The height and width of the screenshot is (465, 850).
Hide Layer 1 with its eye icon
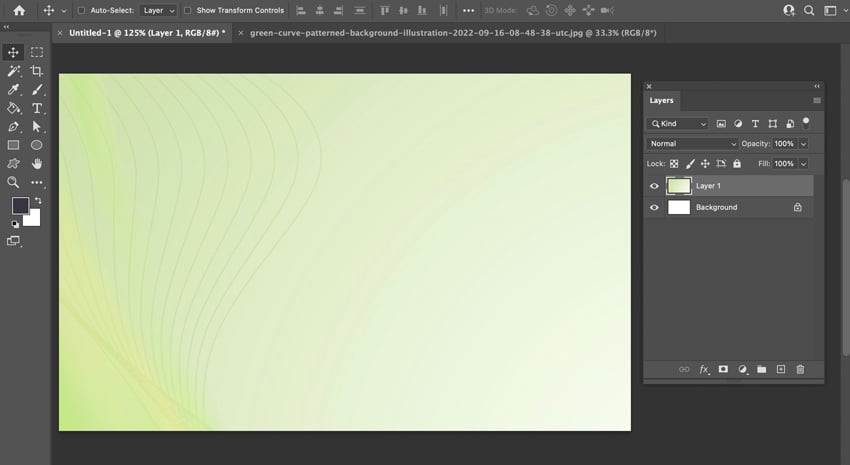pos(654,186)
